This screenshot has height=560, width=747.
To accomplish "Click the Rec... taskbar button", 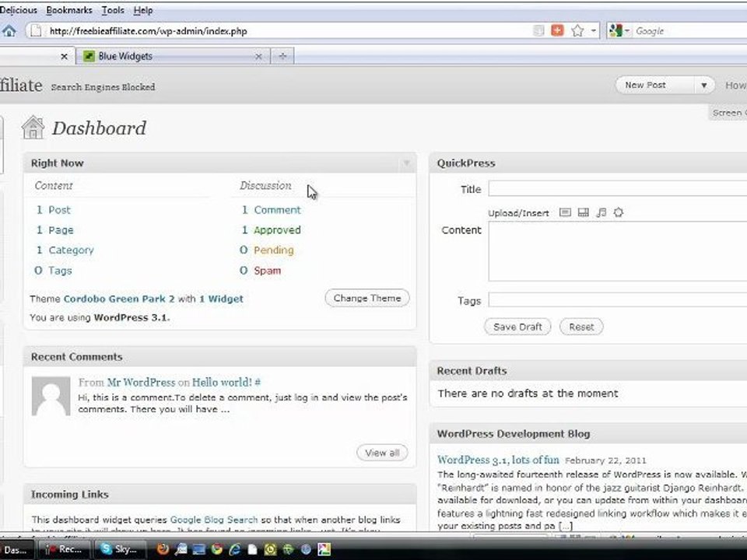I will point(64,550).
